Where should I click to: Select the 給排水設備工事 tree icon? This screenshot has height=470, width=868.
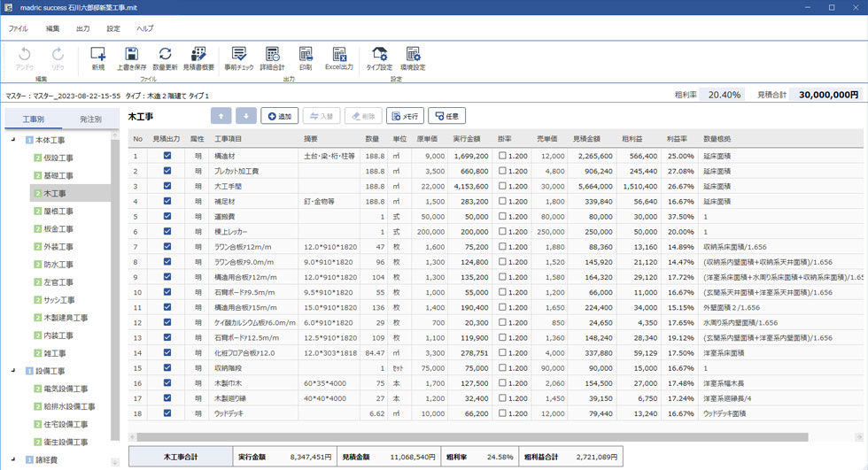tap(37, 406)
